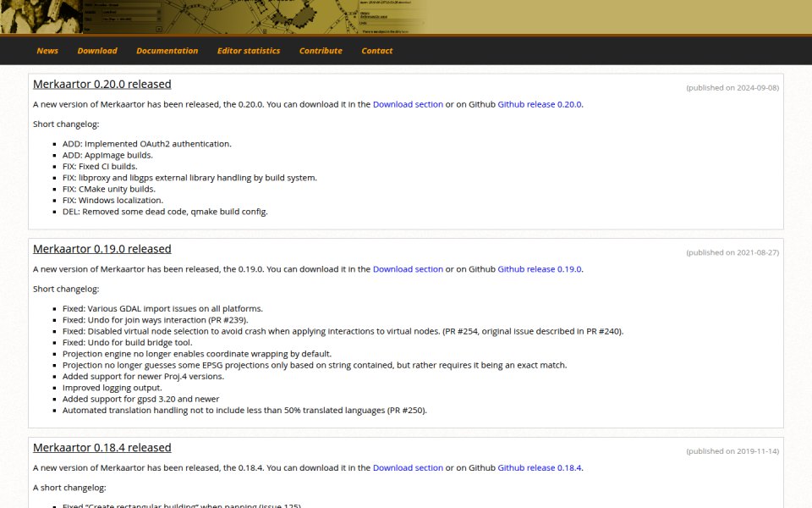Viewport: 812px width, 508px height.
Task: Open the Documentation menu item
Action: tap(167, 51)
